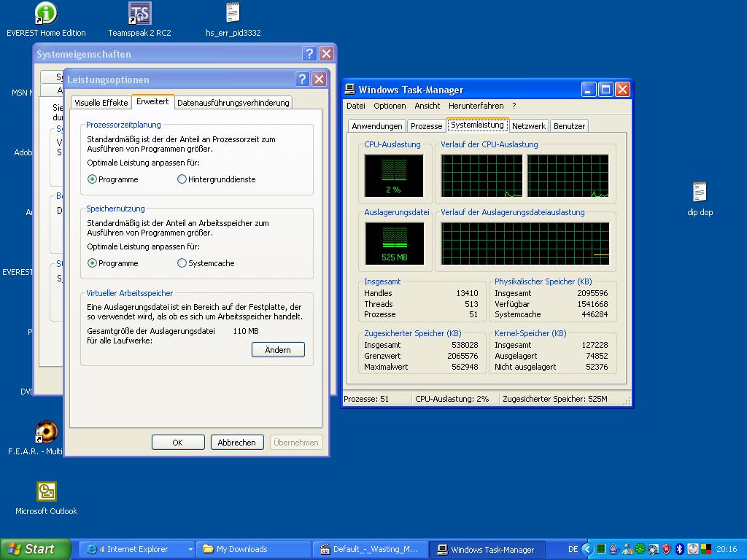Select Systemleistung tab in Task-Manager
The height and width of the screenshot is (560, 747).
[477, 125]
